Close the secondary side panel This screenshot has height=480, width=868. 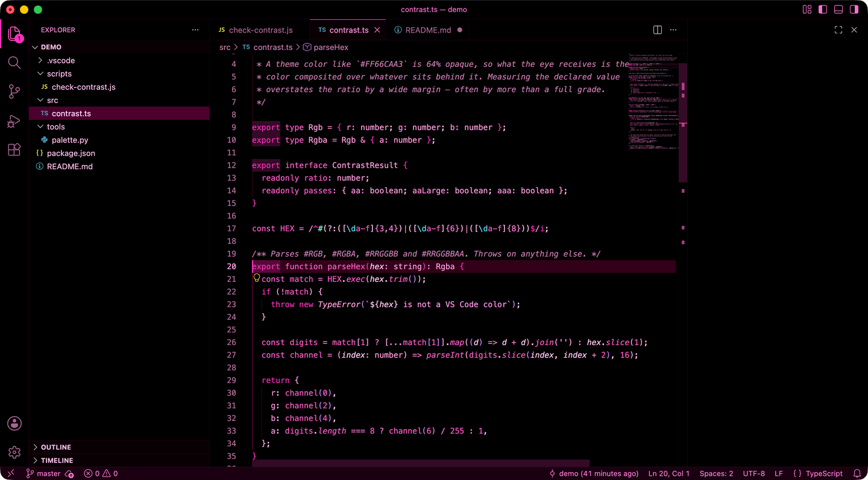coord(854,30)
